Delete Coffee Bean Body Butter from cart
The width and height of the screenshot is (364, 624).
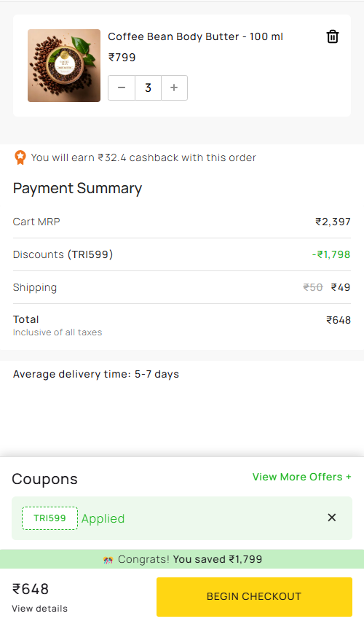point(333,36)
